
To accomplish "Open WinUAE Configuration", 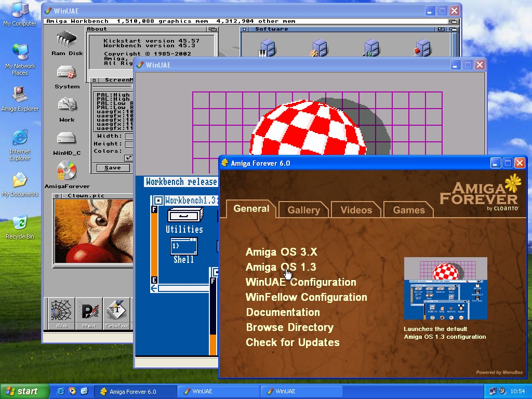I will tap(301, 282).
